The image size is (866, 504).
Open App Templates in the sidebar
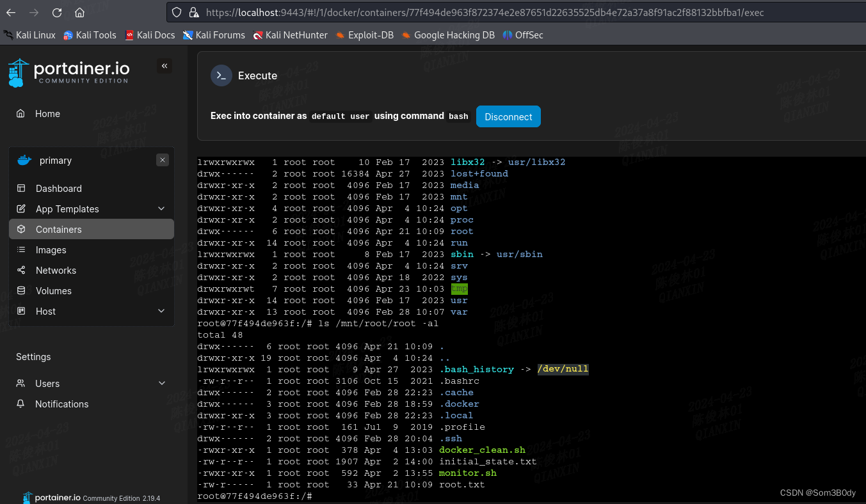point(67,209)
